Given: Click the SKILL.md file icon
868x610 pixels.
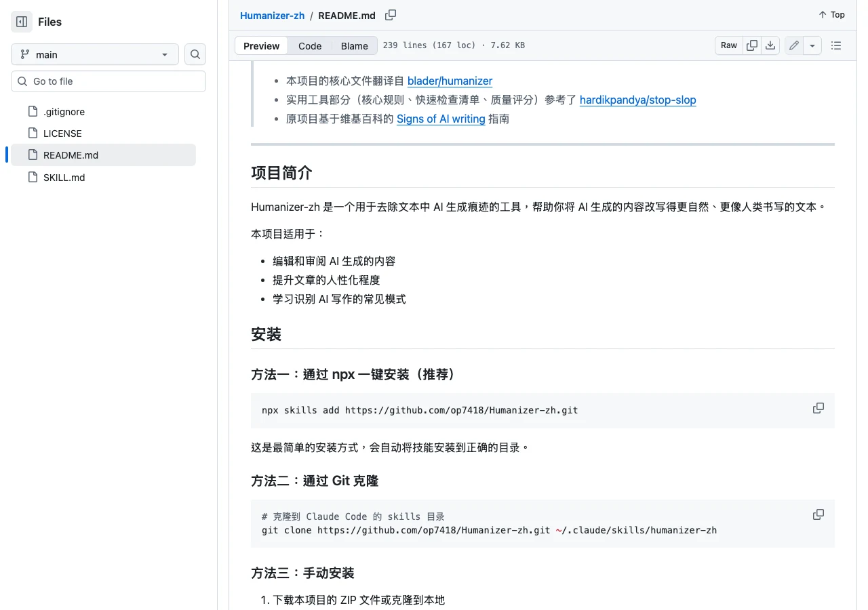Looking at the screenshot, I should (32, 178).
